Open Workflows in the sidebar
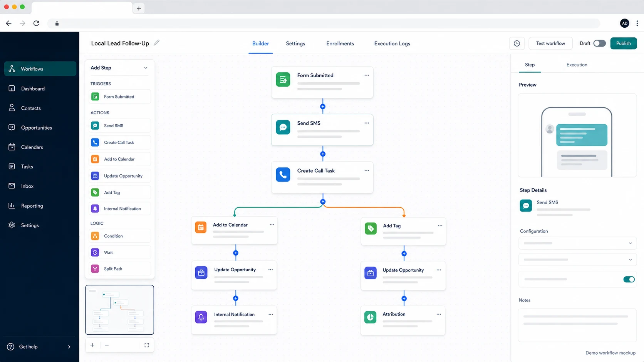644x362 pixels. (x=40, y=69)
